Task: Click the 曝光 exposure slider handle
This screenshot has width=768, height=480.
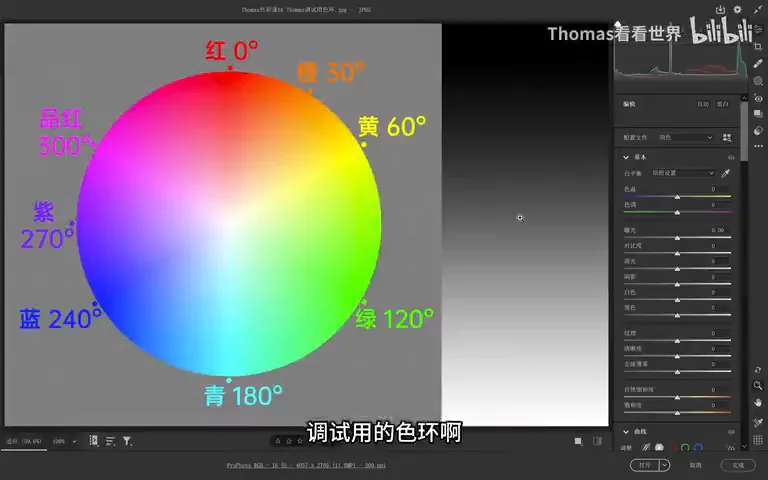Action: pos(677,238)
